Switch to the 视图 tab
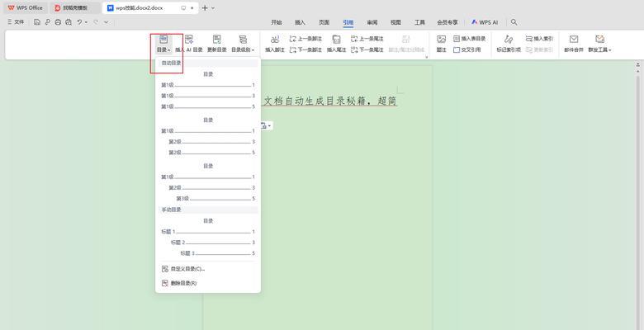 tap(396, 22)
